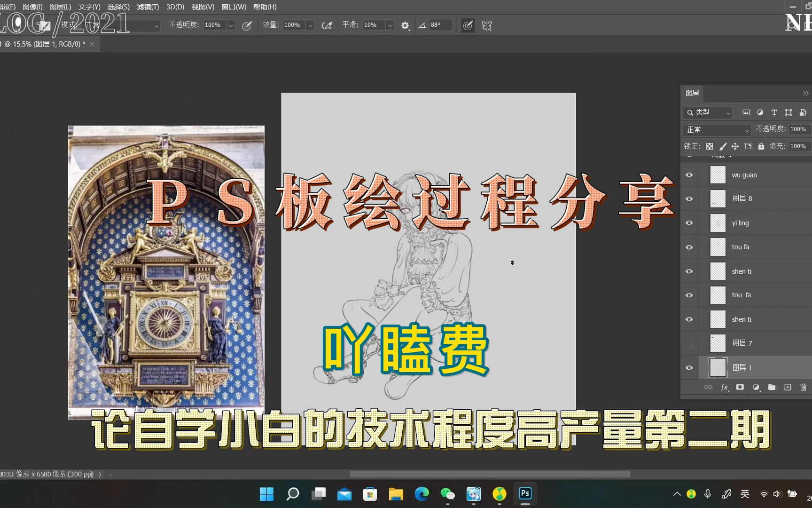Click the delete layer trash icon
The height and width of the screenshot is (508, 812).
[x=803, y=387]
